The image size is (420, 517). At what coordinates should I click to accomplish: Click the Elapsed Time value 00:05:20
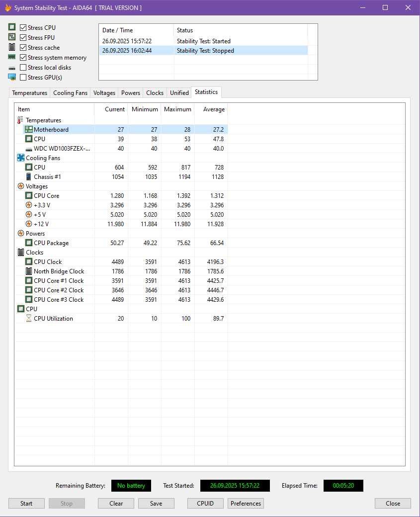tap(343, 485)
